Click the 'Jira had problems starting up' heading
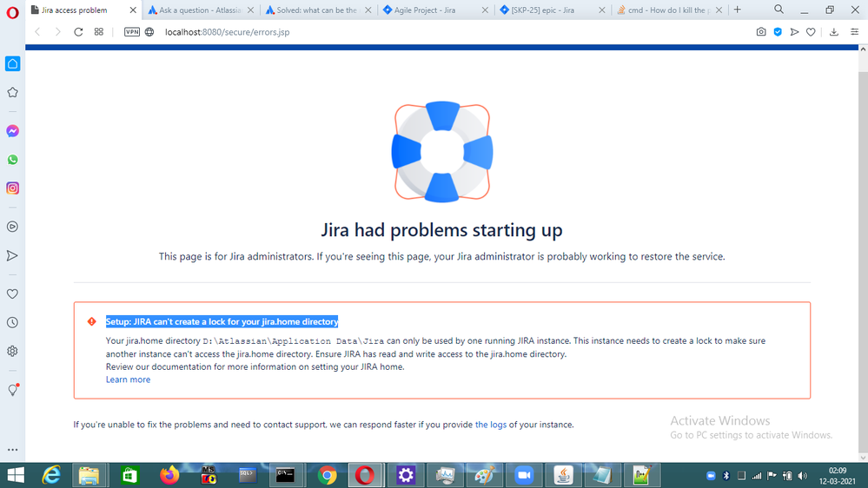Image resolution: width=868 pixels, height=488 pixels. pyautogui.click(x=441, y=229)
